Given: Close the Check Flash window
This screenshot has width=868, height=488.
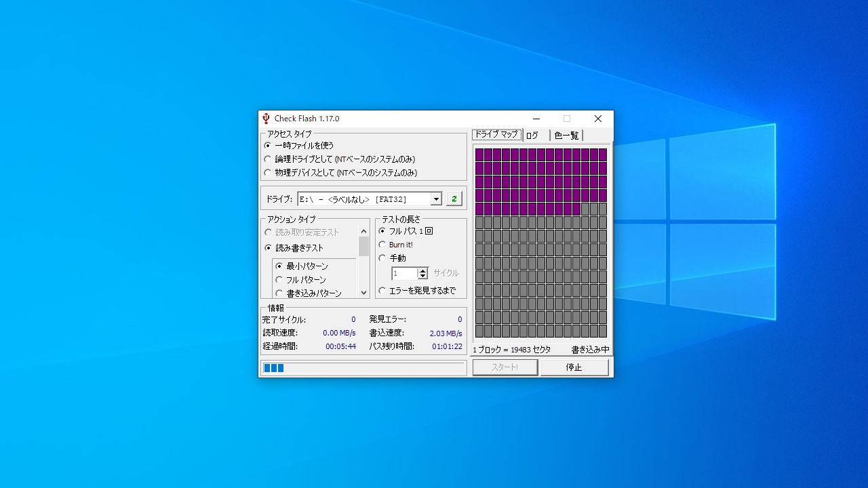Looking at the screenshot, I should [x=597, y=119].
